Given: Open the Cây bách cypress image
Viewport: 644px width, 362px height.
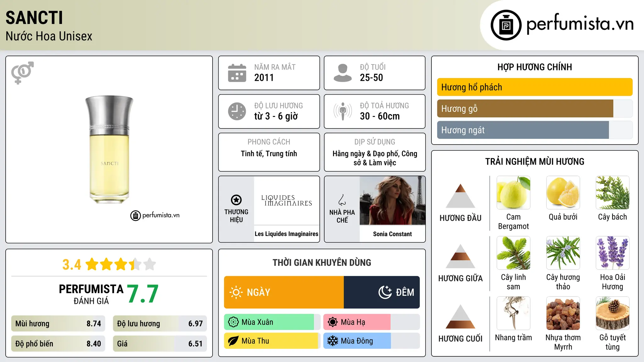Looking at the screenshot, I should (613, 193).
